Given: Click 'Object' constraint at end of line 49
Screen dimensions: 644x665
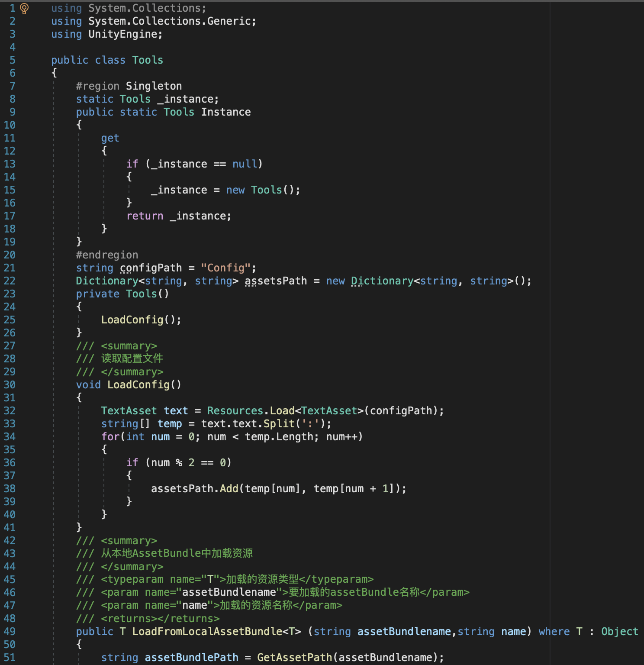Looking at the screenshot, I should [x=619, y=632].
